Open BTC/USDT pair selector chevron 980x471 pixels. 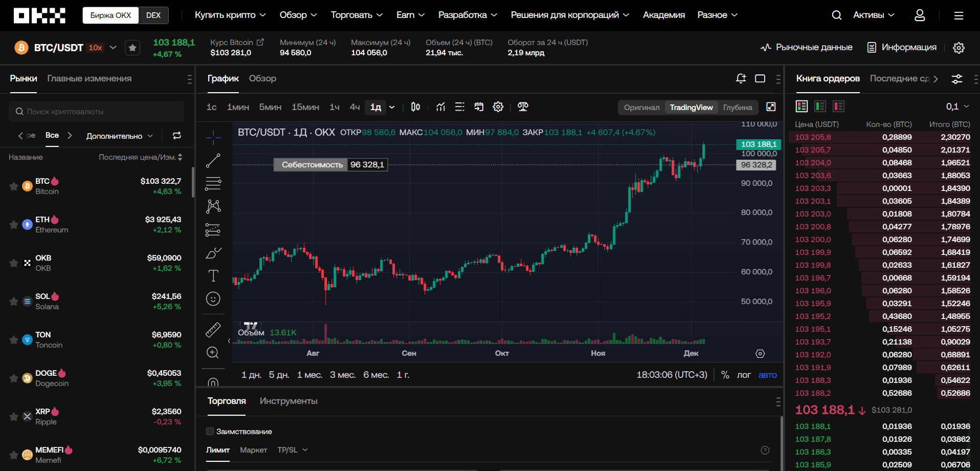click(x=113, y=48)
